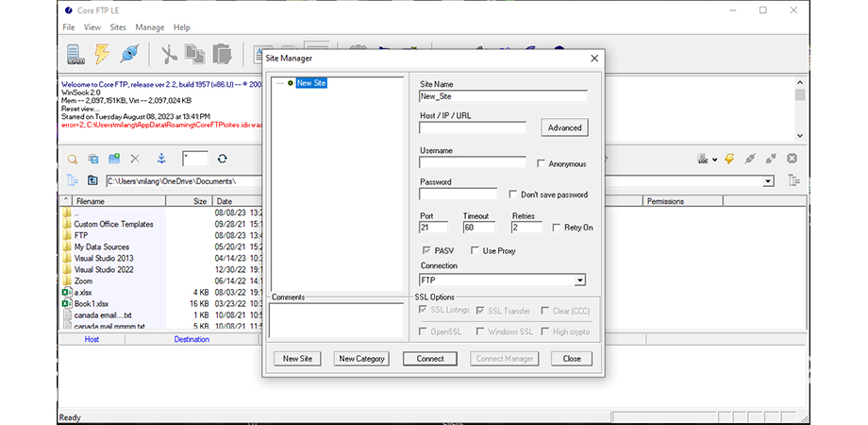Select New Site in the site tree
The width and height of the screenshot is (868, 425).
point(311,83)
